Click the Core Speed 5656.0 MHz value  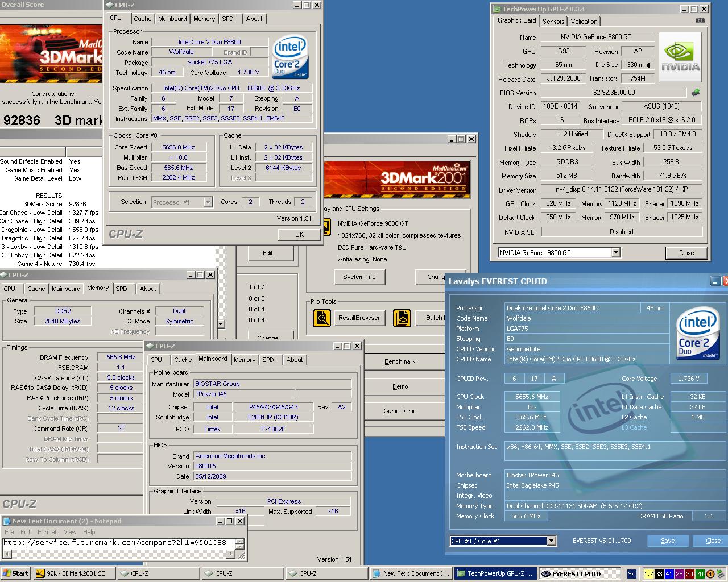[179, 147]
